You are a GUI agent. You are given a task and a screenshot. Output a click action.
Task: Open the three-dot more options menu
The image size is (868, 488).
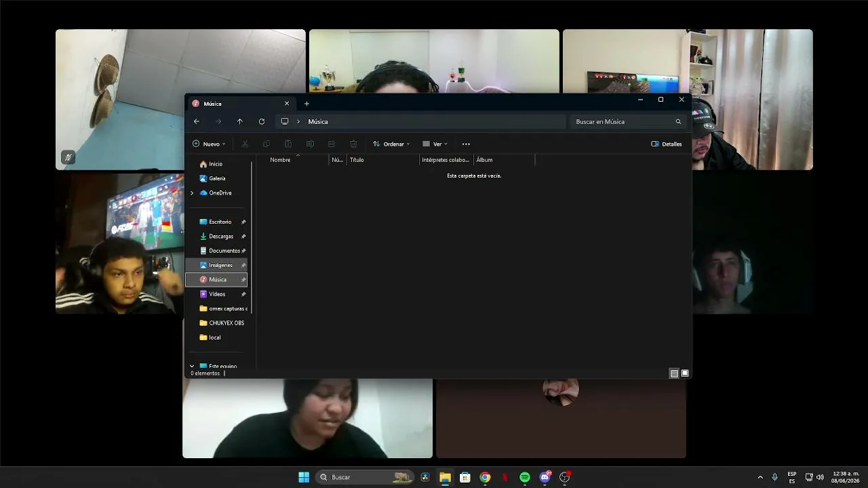[466, 144]
